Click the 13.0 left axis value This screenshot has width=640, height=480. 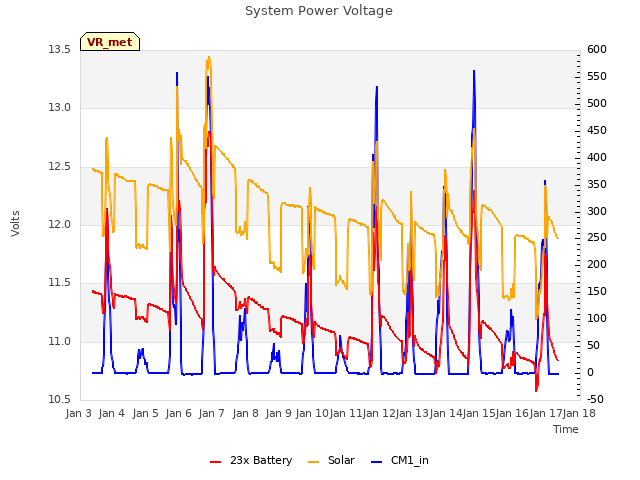click(x=60, y=108)
